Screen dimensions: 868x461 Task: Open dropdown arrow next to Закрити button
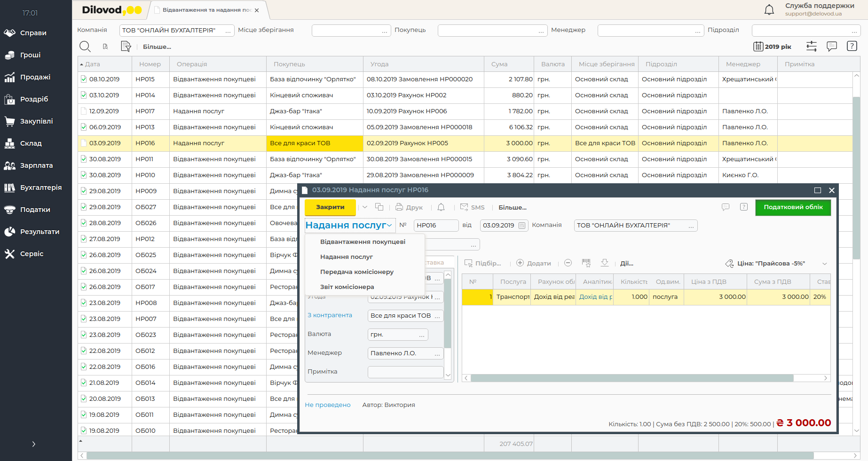click(365, 207)
